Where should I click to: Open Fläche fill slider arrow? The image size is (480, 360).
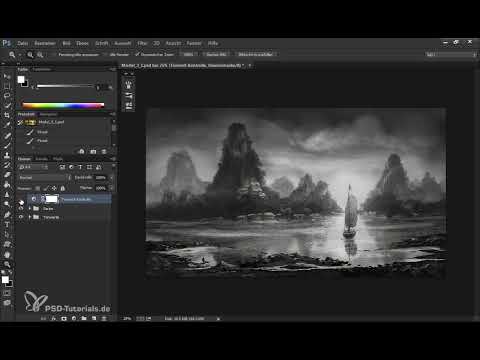(111, 188)
